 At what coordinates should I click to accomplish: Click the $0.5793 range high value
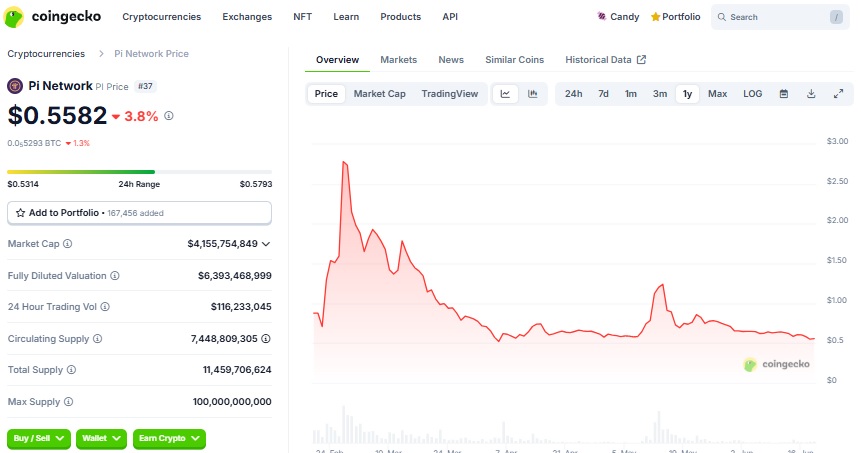click(256, 184)
